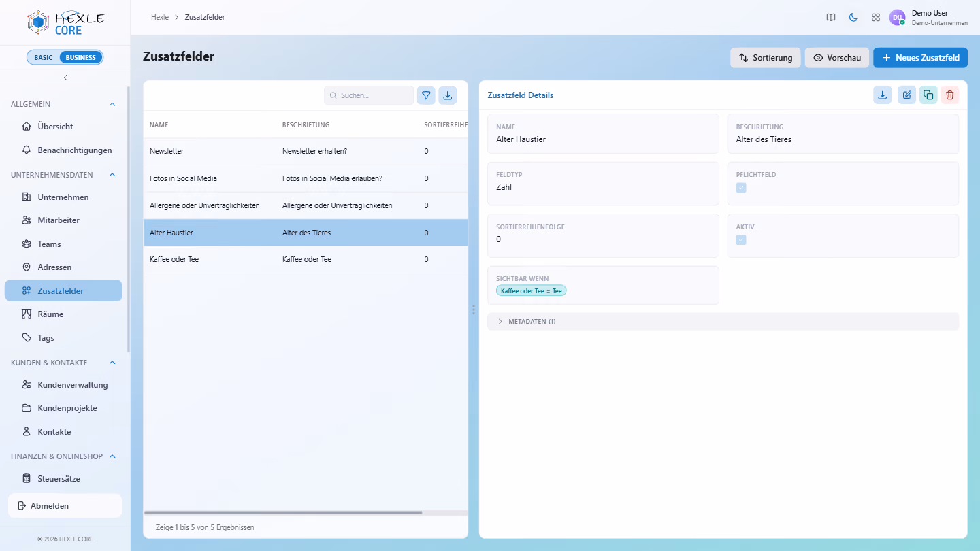The image size is (980, 551).
Task: Click the Sortierung button
Action: coord(766,58)
